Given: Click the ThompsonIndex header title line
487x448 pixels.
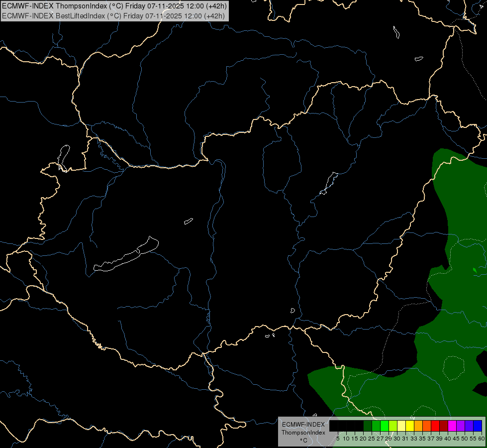Looking at the screenshot, I should (114, 6).
